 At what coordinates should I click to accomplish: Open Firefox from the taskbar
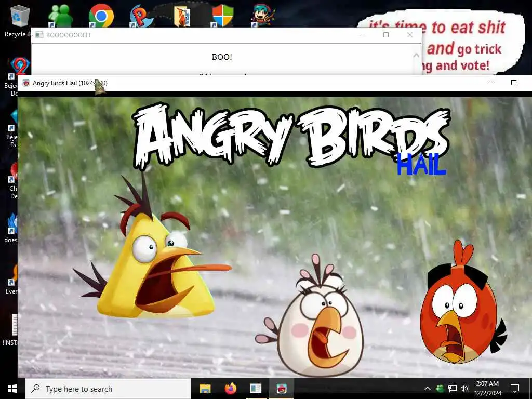click(x=231, y=389)
